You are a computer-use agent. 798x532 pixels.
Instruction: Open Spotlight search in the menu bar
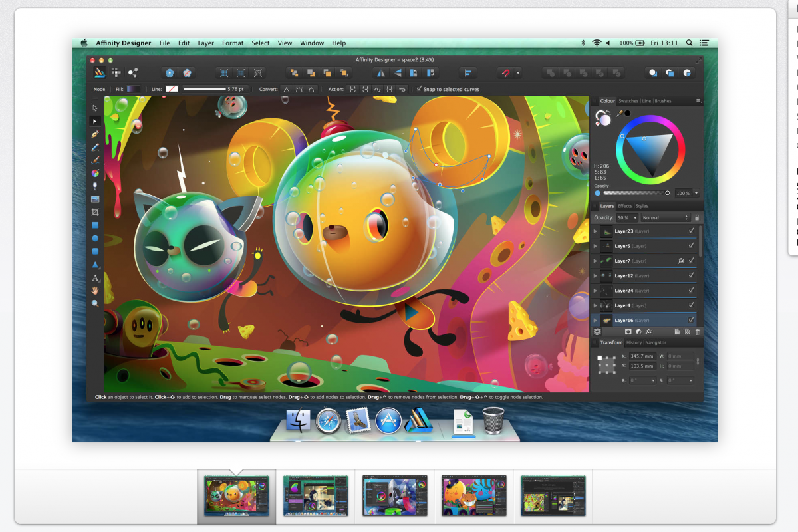coord(690,43)
